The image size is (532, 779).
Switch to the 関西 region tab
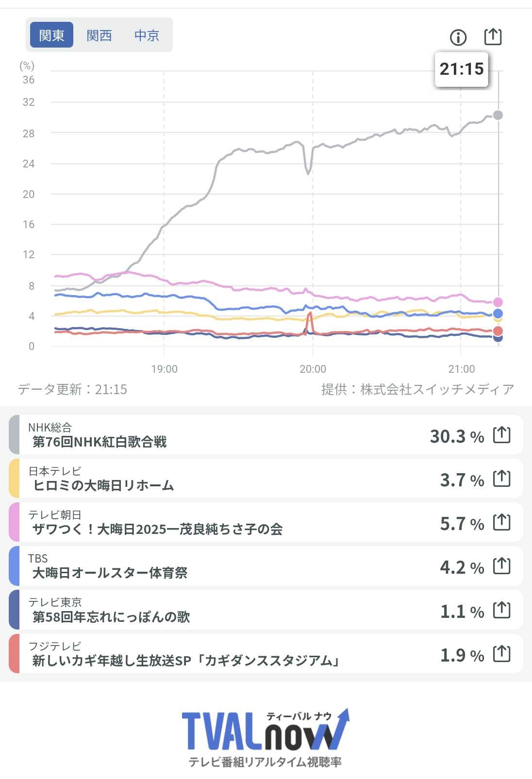pyautogui.click(x=99, y=35)
